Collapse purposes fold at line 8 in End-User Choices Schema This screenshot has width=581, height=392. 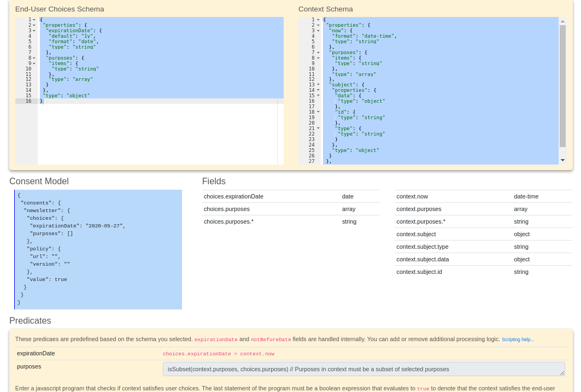point(34,58)
